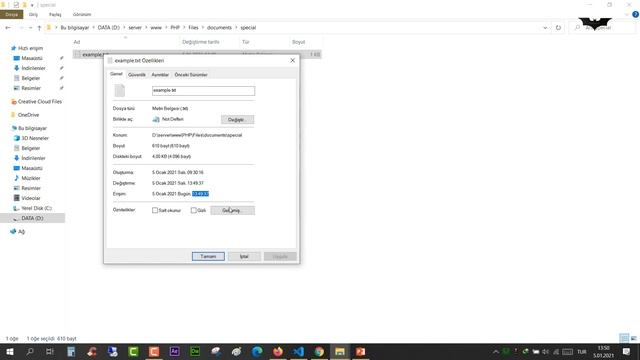Open the Paylaş ribbon tab

pos(55,14)
